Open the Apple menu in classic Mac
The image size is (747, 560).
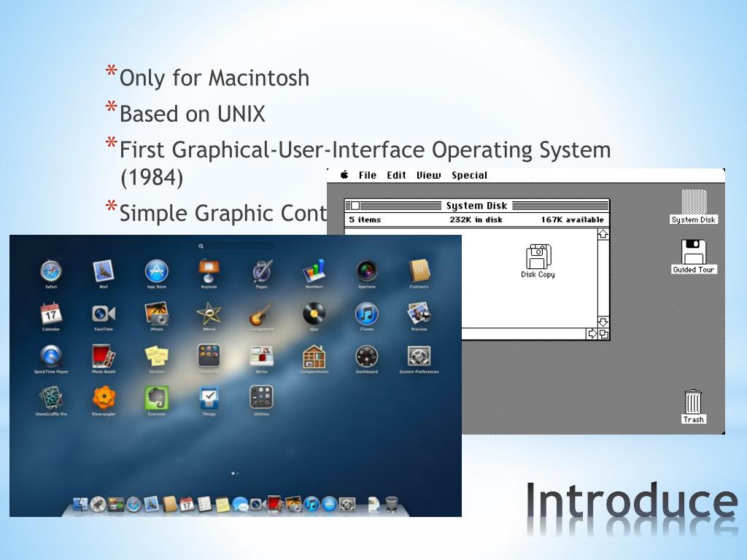[344, 175]
